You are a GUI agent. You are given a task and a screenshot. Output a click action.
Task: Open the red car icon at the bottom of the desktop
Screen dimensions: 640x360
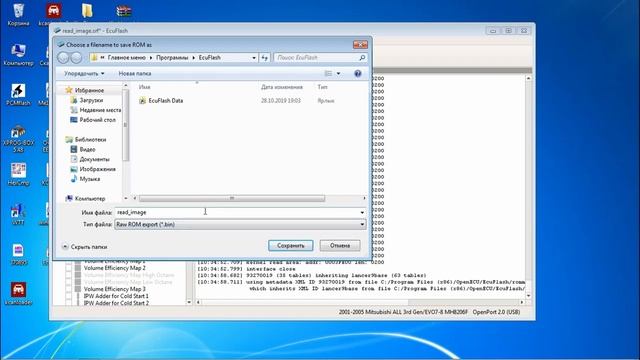click(18, 293)
